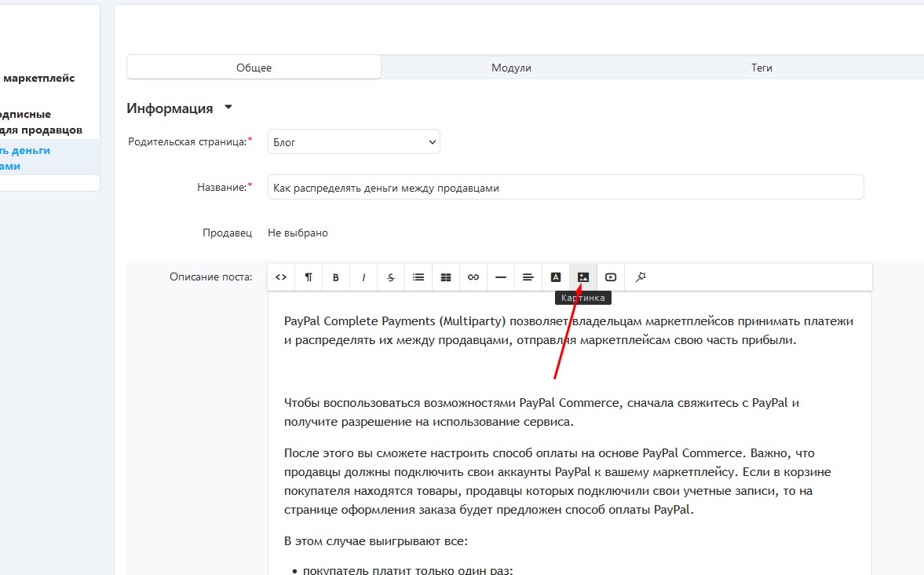
Task: Insert a hyperlink via link icon
Action: [x=473, y=277]
